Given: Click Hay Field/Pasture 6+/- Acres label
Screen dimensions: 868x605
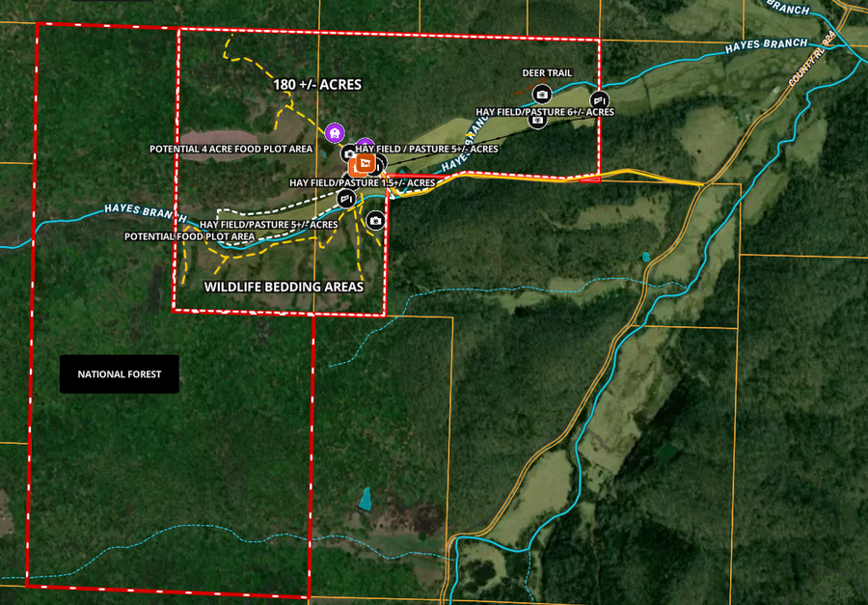Looking at the screenshot, I should pos(544,112).
